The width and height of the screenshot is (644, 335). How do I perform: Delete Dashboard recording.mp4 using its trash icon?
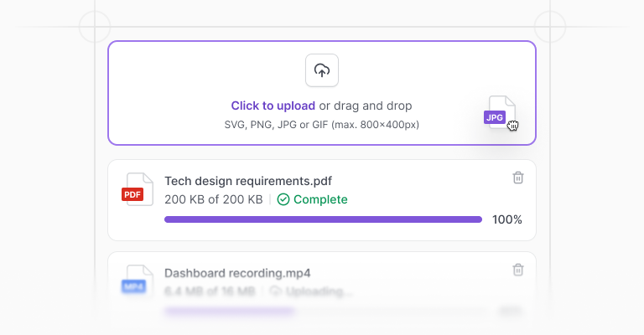click(518, 270)
